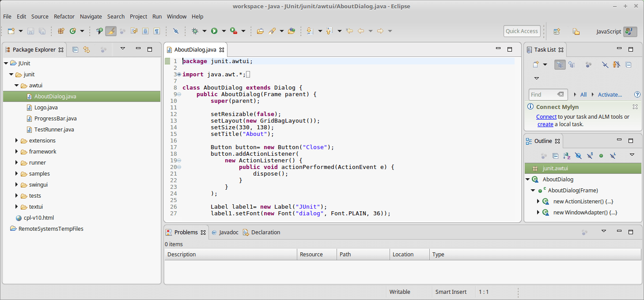Switch to the JavaScript perspective
This screenshot has height=300, width=644.
(x=609, y=31)
